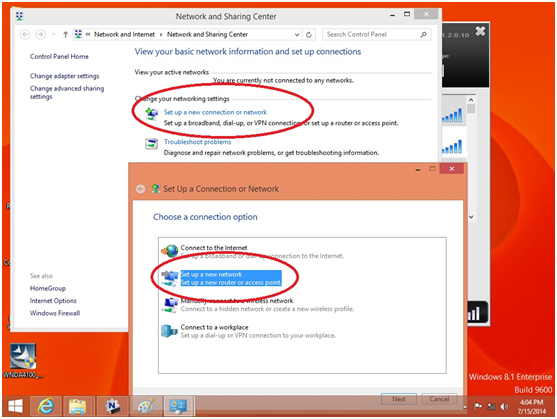Click Set up a new connection or network link
557x419 pixels.
click(215, 112)
